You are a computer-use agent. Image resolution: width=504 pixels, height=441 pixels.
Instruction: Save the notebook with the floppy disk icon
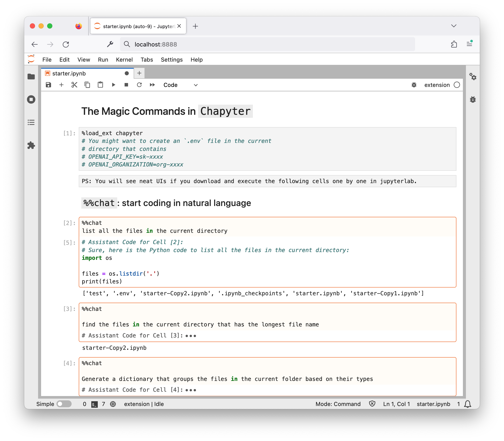pyautogui.click(x=48, y=85)
